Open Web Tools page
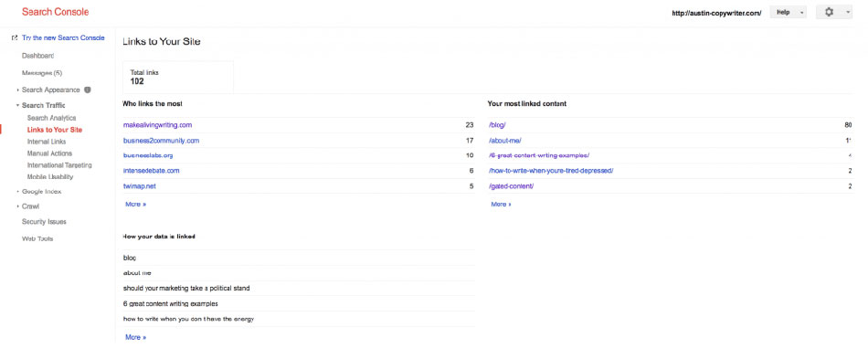868x359 pixels. (x=37, y=239)
